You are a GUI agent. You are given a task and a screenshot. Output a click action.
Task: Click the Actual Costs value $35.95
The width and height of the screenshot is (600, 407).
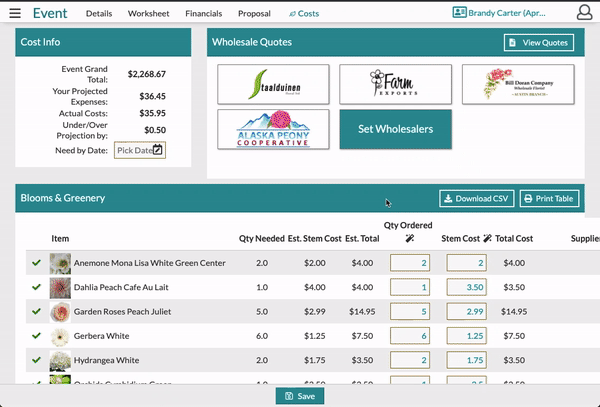coord(152,113)
